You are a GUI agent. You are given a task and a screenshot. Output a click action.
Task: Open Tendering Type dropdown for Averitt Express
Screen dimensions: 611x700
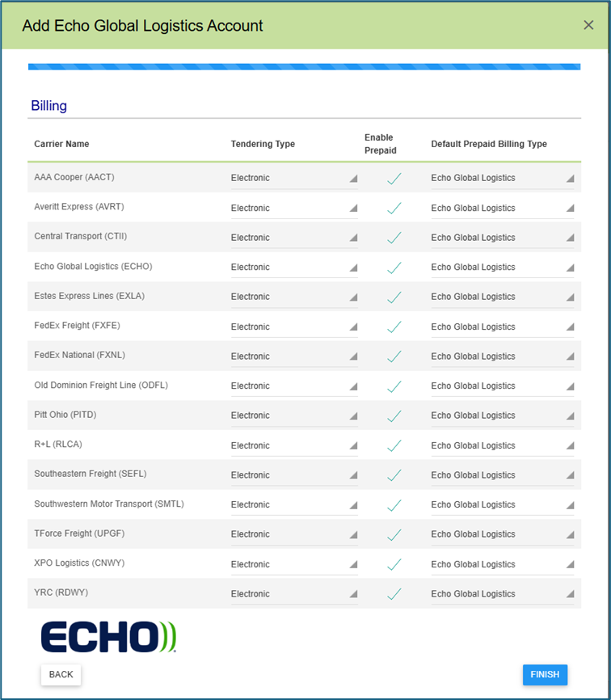click(294, 209)
